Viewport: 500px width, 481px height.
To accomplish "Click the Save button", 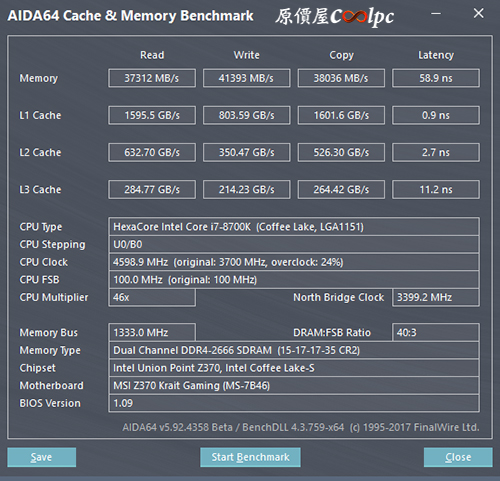I will click(42, 457).
